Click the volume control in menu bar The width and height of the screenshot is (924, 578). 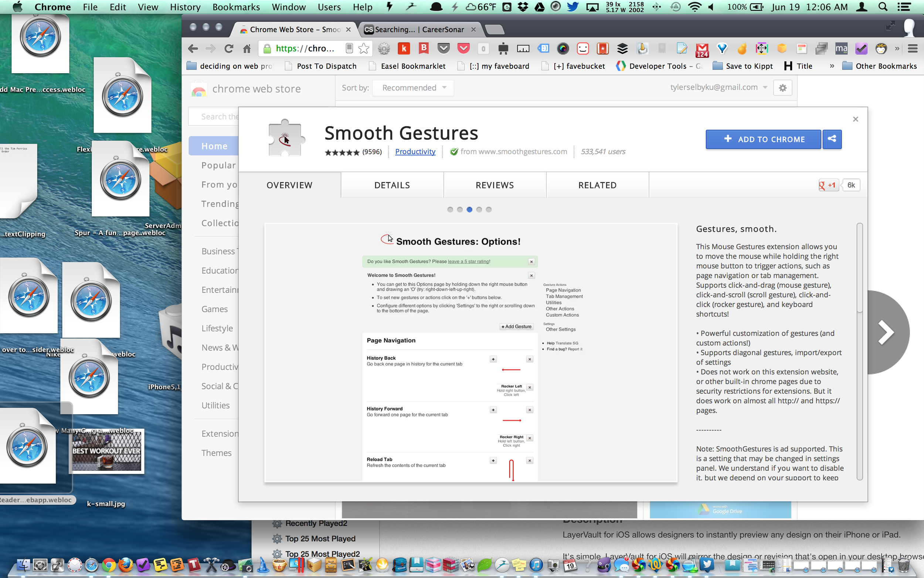(711, 7)
